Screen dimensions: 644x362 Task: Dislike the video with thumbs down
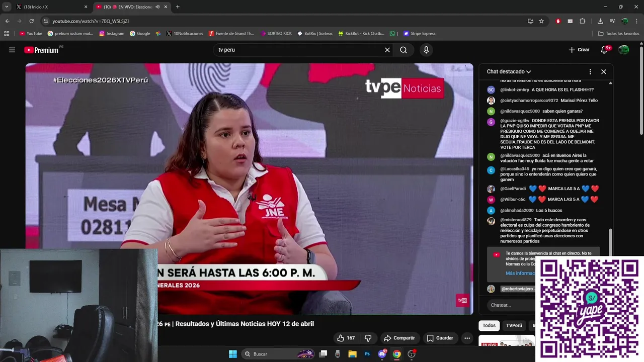(368, 338)
